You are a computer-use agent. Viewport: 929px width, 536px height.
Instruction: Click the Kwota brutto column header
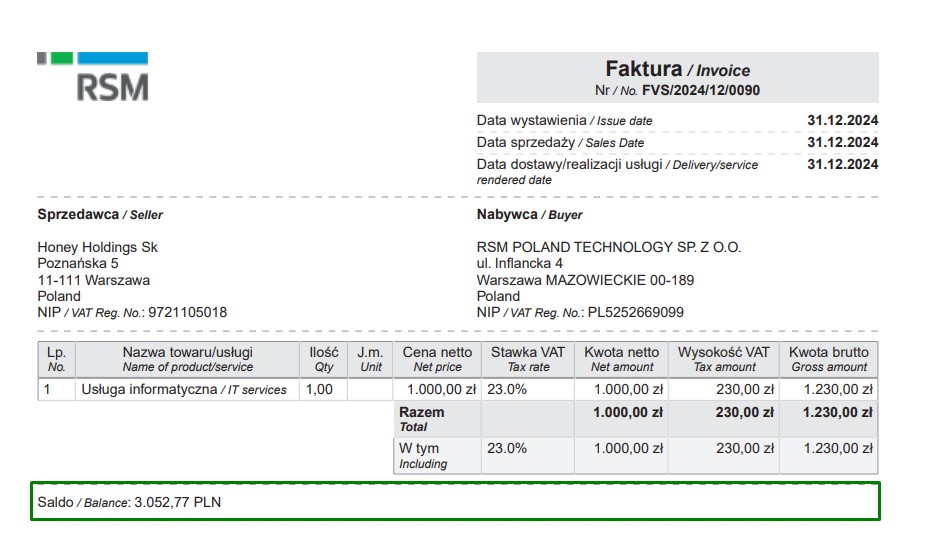(x=828, y=359)
